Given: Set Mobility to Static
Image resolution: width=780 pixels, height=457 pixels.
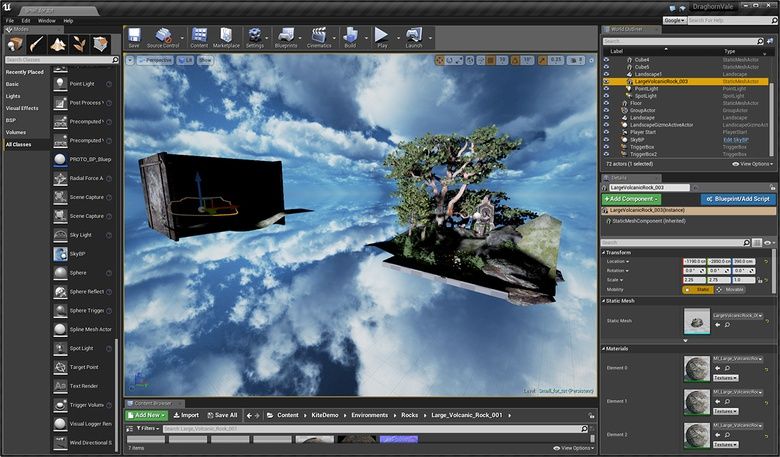Looking at the screenshot, I should click(698, 289).
